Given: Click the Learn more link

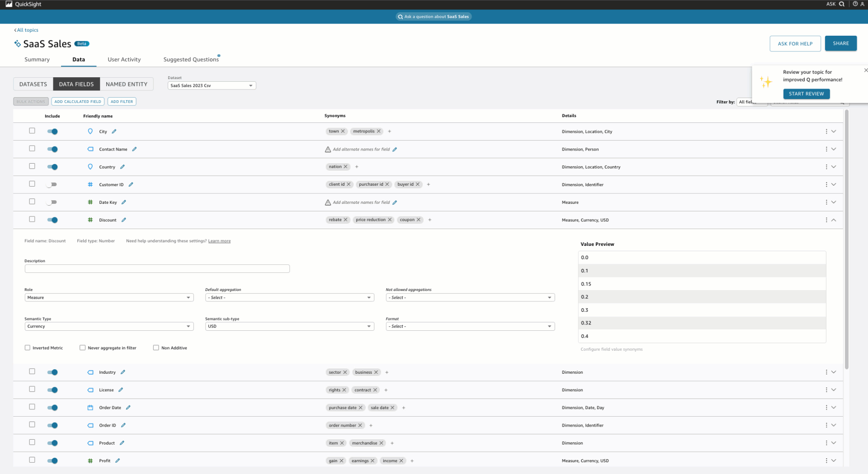Looking at the screenshot, I should tap(219, 241).
